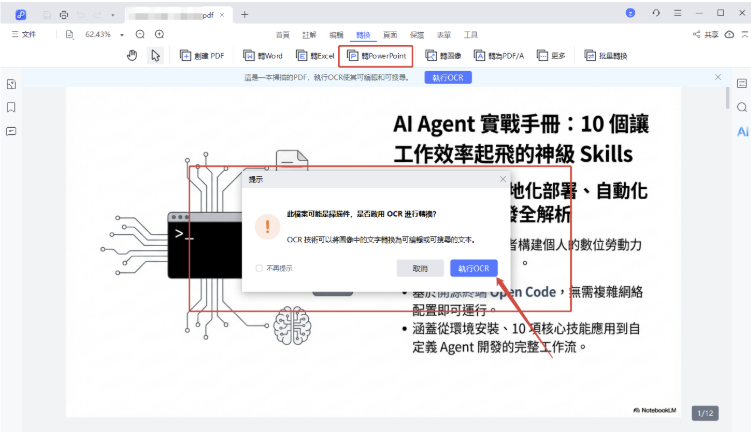The height and width of the screenshot is (432, 751).
Task: Click 執行OCR button in the dialog
Action: pos(474,268)
